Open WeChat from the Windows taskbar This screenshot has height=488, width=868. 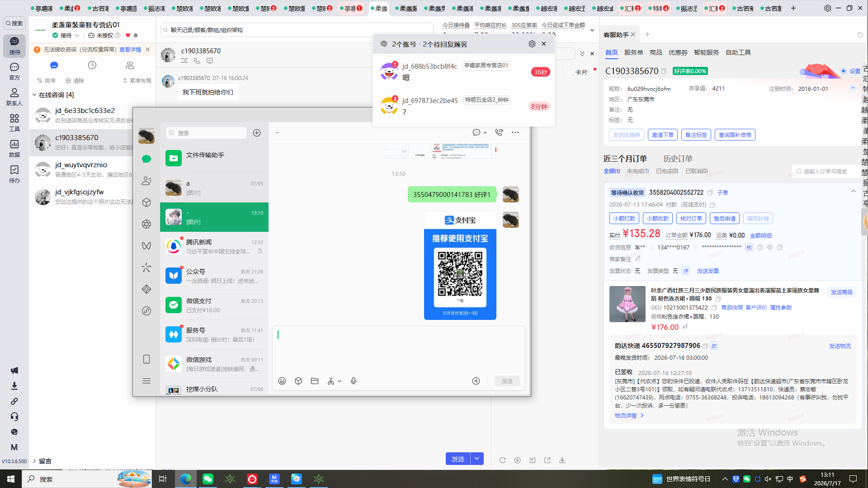pos(208,479)
